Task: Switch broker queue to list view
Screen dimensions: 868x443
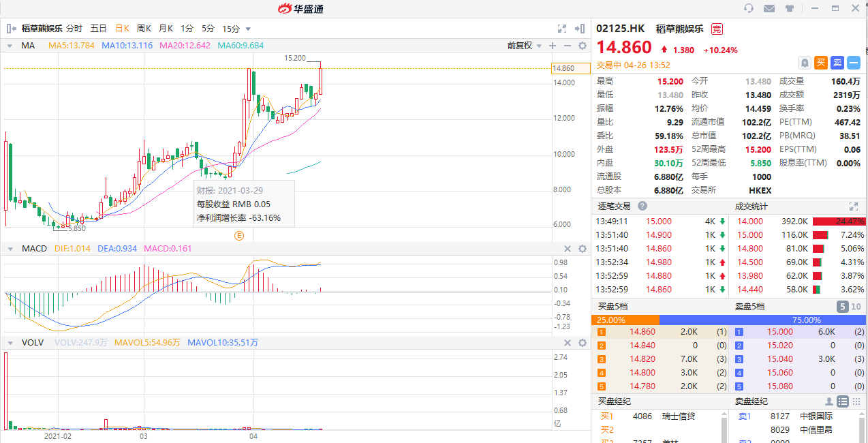Action: point(843,401)
